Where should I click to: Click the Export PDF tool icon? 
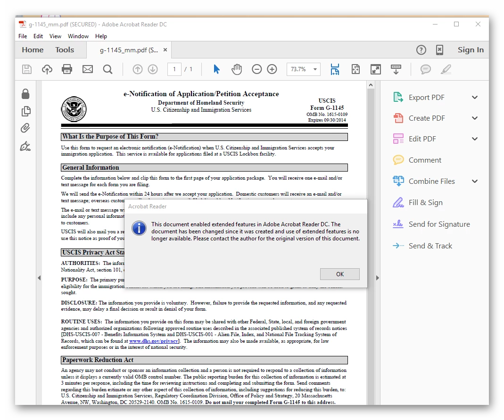(398, 97)
